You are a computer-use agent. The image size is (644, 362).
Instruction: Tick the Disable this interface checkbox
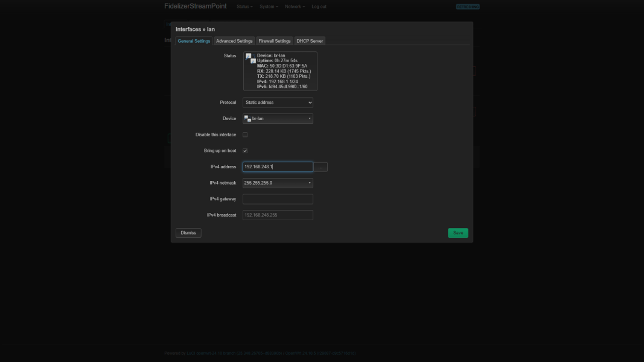click(245, 135)
